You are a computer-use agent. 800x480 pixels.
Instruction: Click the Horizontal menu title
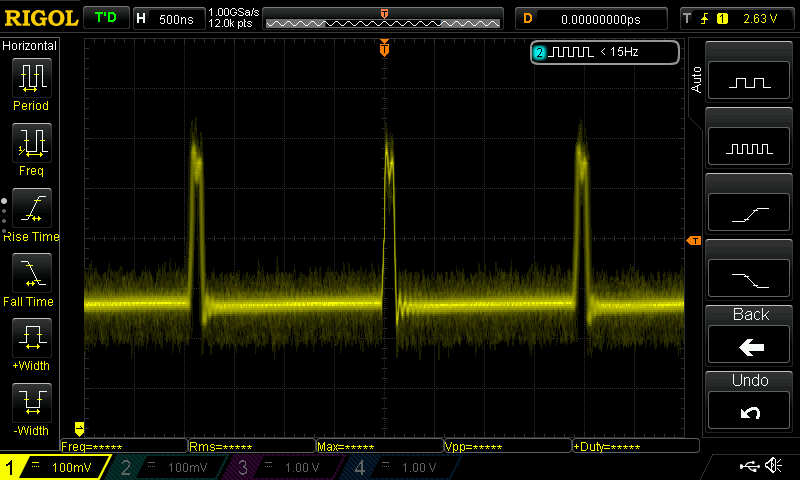click(30, 45)
